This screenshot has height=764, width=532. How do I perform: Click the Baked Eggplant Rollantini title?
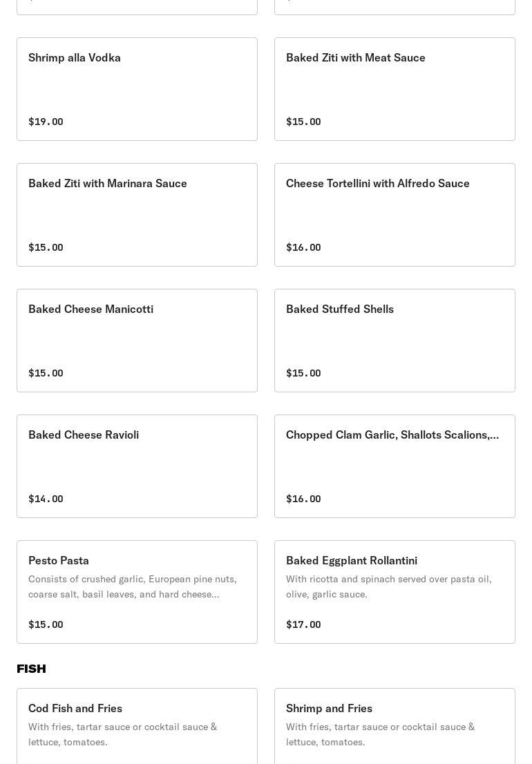(x=352, y=560)
